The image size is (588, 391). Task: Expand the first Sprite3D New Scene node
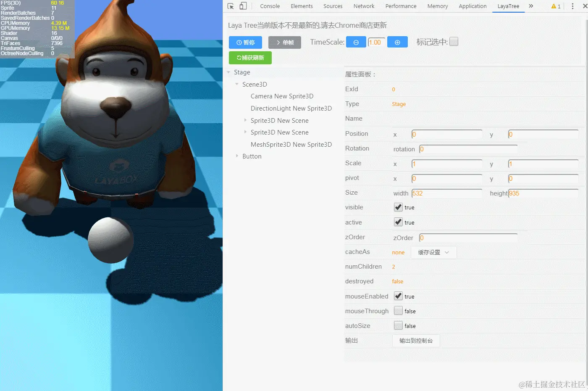coord(245,120)
